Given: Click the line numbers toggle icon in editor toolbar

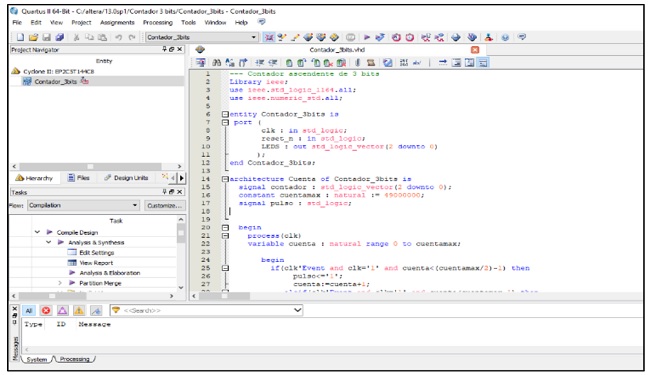Looking at the screenshot, I should tap(404, 63).
